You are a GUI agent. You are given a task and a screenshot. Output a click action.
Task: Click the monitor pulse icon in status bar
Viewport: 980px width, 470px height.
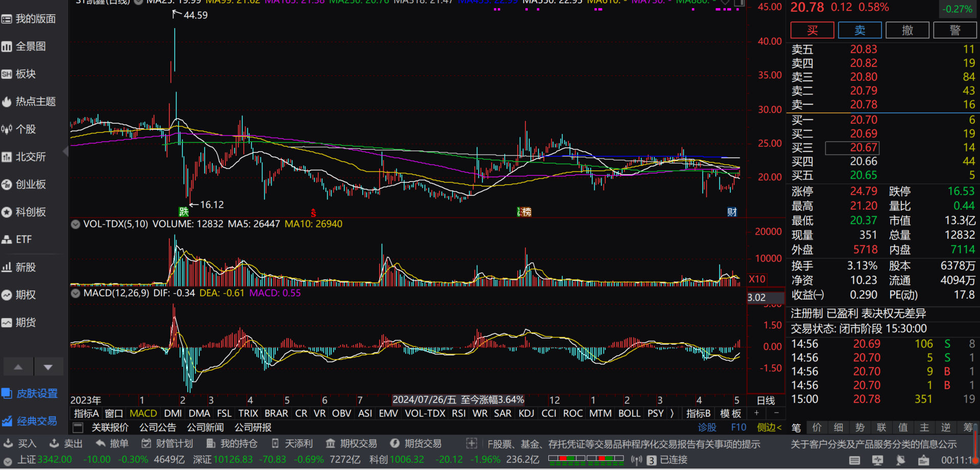click(x=878, y=460)
